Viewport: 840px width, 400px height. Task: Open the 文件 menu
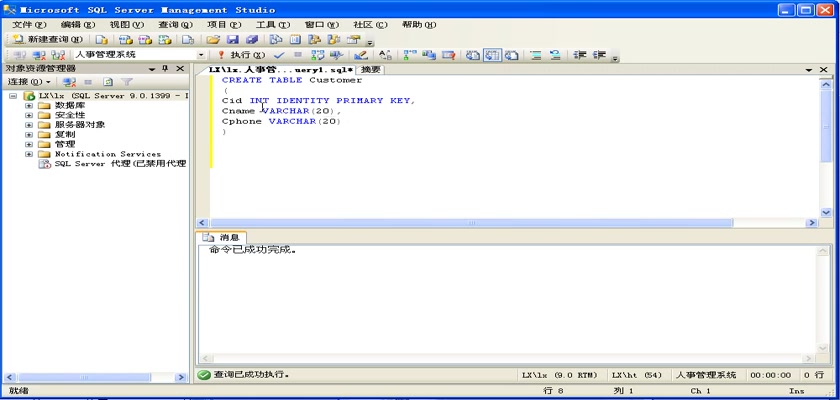pos(29,25)
